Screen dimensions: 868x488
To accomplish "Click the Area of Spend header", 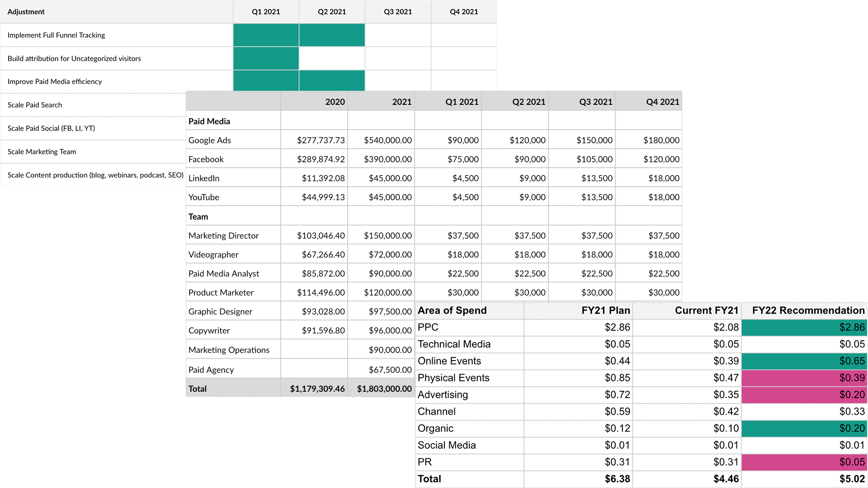I will click(452, 311).
